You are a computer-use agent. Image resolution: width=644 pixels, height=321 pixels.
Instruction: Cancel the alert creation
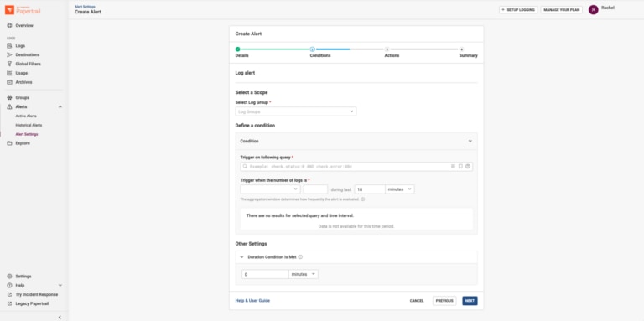[417, 301]
